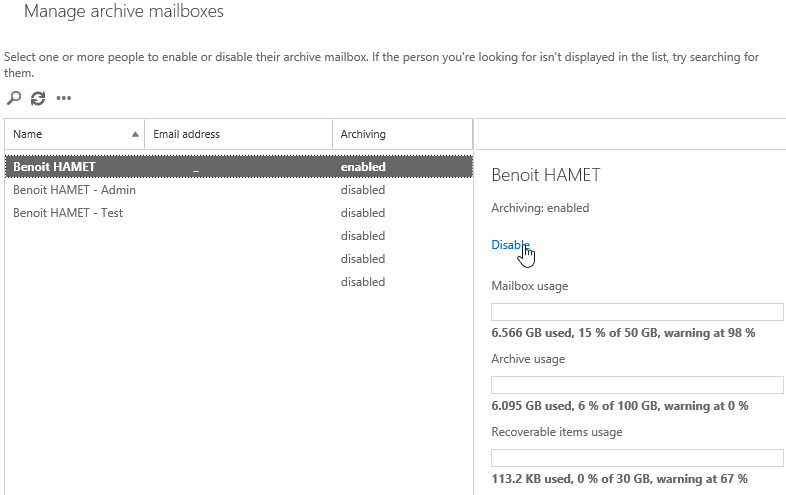Click the Manage archive mailboxes title
This screenshot has height=495, width=786.
click(x=123, y=12)
